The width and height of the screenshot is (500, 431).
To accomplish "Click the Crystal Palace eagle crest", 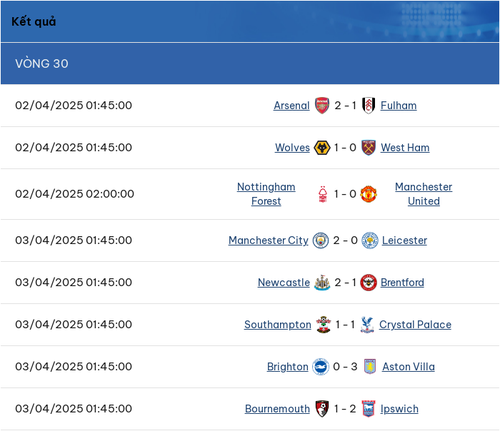I will click(x=367, y=325).
